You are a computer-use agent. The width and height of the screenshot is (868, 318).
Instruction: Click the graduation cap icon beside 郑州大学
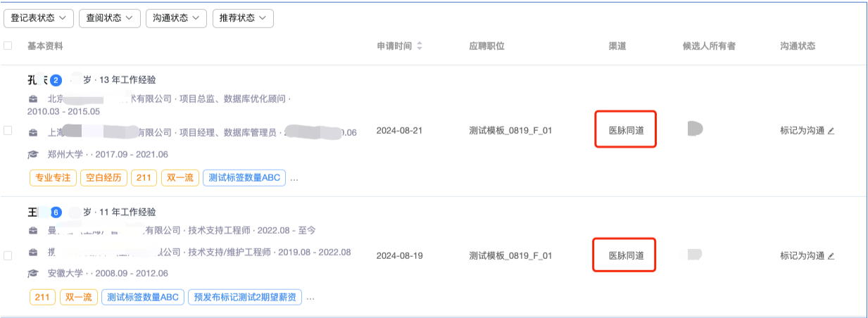coord(33,155)
